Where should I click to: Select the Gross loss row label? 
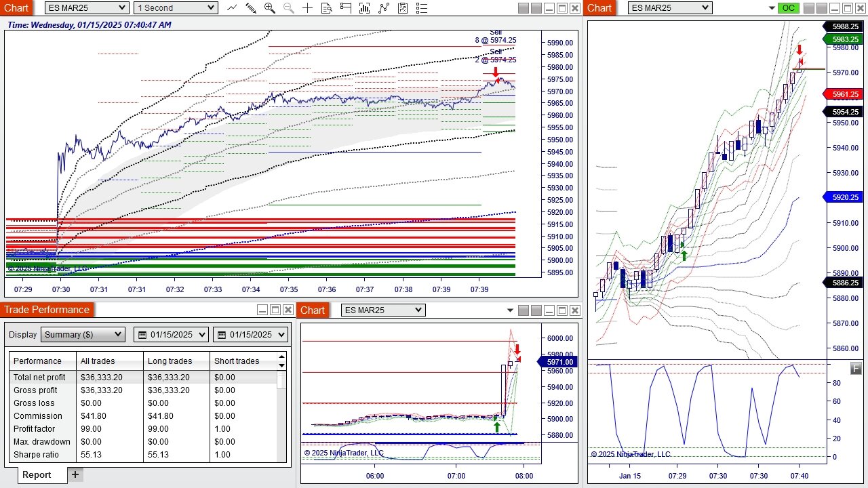34,403
